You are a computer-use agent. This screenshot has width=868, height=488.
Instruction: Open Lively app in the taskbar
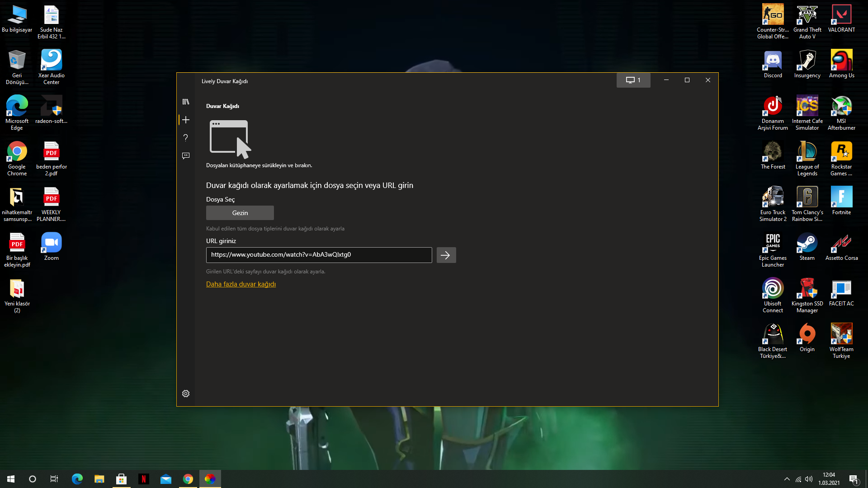point(210,479)
